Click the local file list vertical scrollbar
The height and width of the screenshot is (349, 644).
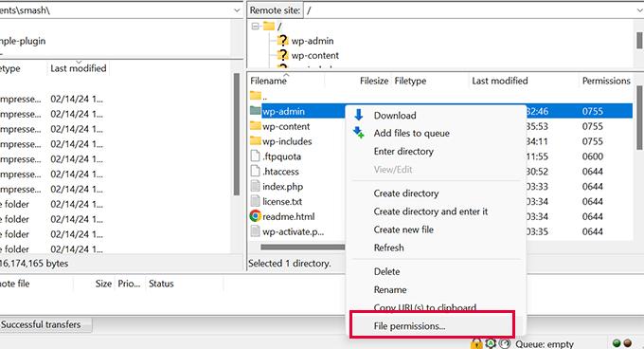click(x=237, y=134)
